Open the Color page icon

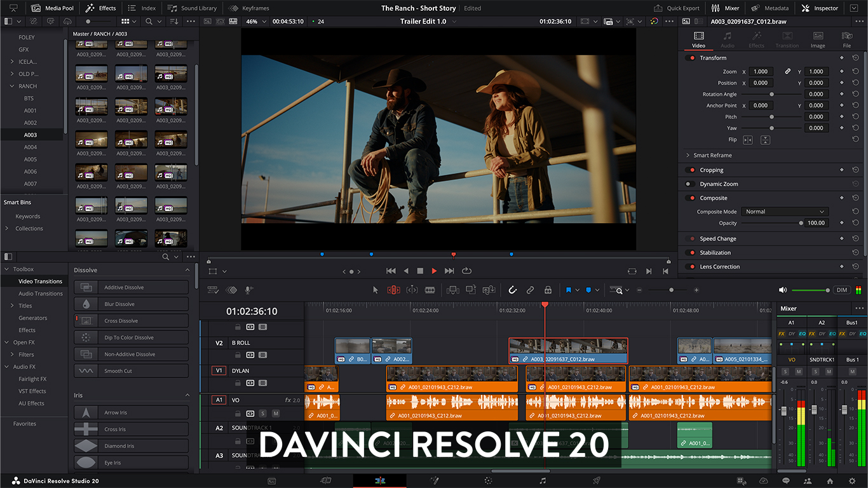(488, 481)
